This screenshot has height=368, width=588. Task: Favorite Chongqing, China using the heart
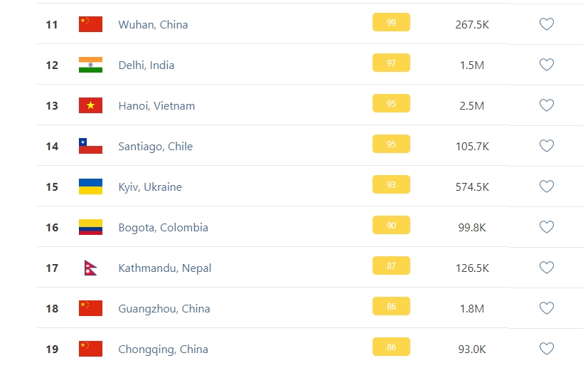click(x=546, y=349)
